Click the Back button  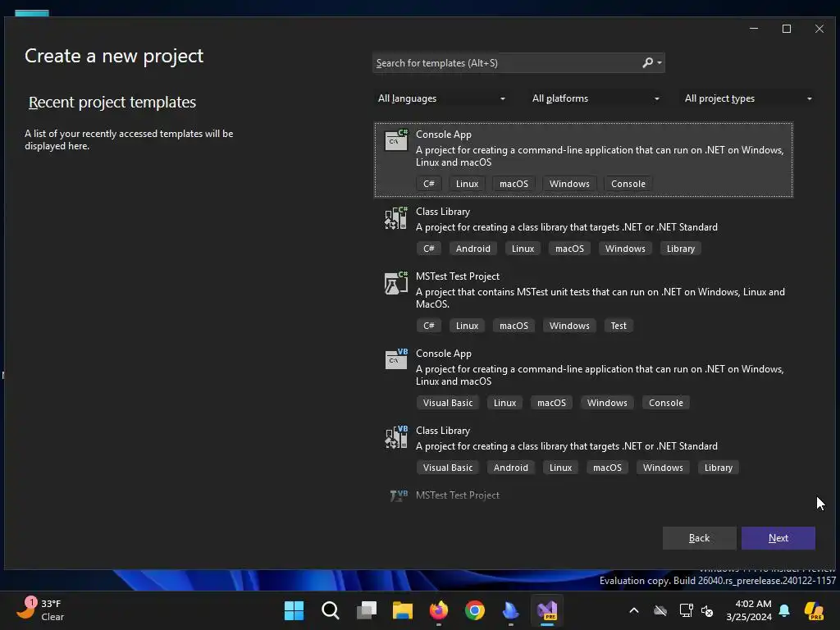coord(699,538)
